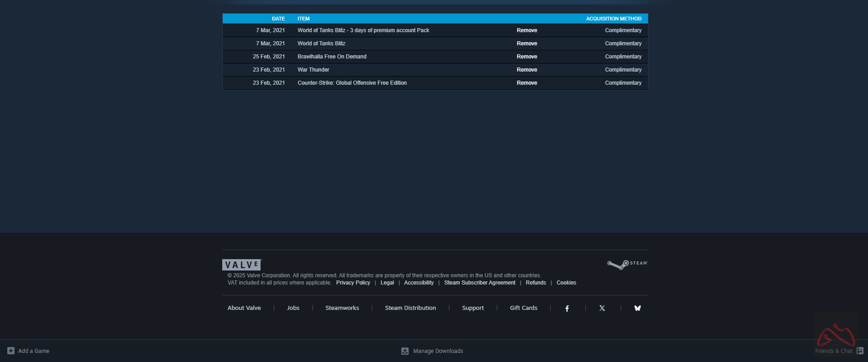The width and height of the screenshot is (868, 362).
Task: Visit About Valve page
Action: click(x=244, y=308)
